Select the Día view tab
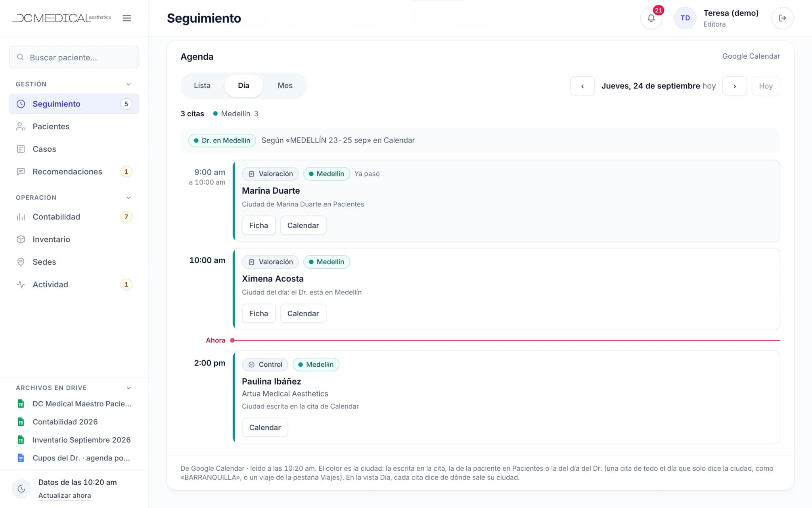The image size is (812, 508). point(243,86)
